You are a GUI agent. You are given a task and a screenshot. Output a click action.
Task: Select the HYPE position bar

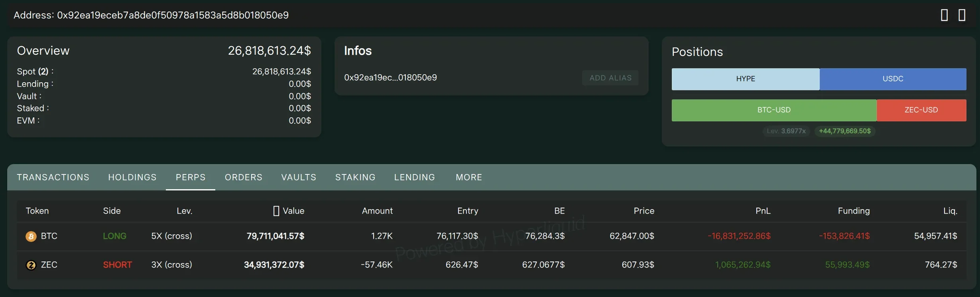[x=746, y=79]
